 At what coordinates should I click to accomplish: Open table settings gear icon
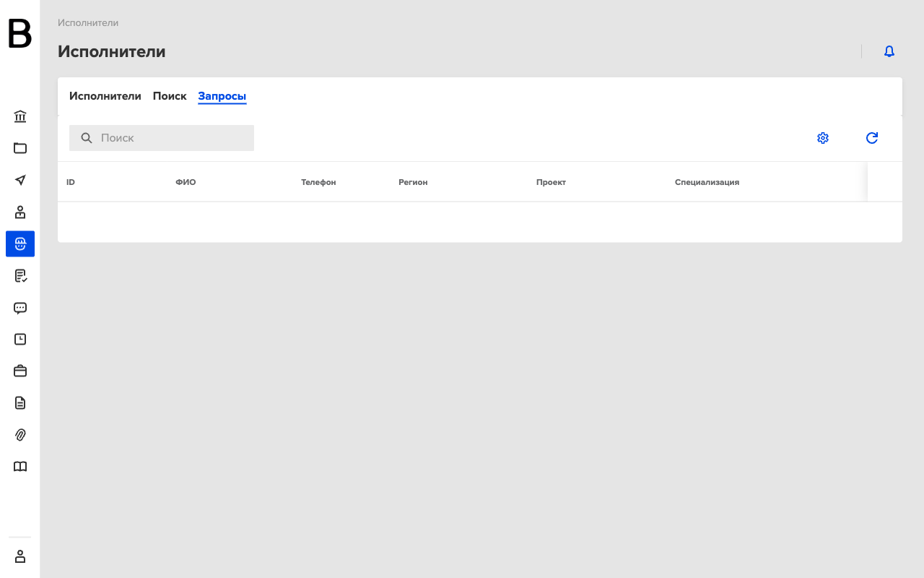pos(823,138)
